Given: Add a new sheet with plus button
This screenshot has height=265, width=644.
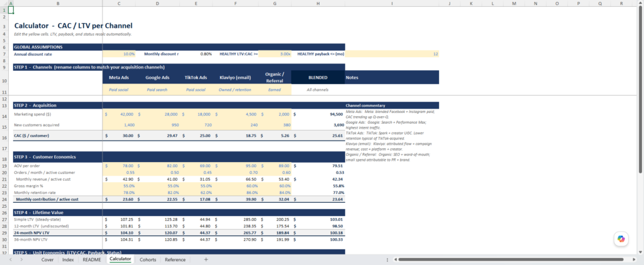Looking at the screenshot, I should [x=206, y=260].
